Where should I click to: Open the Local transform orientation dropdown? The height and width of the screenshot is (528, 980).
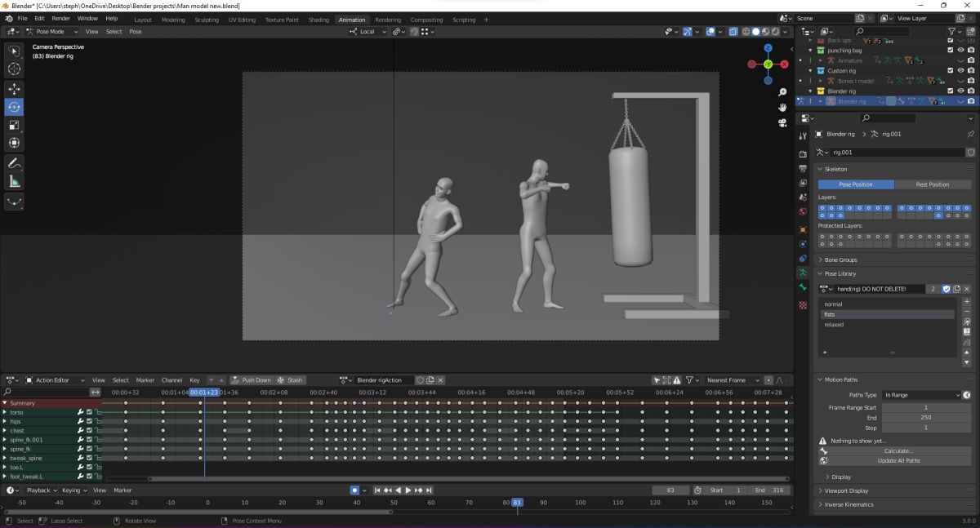pos(367,32)
